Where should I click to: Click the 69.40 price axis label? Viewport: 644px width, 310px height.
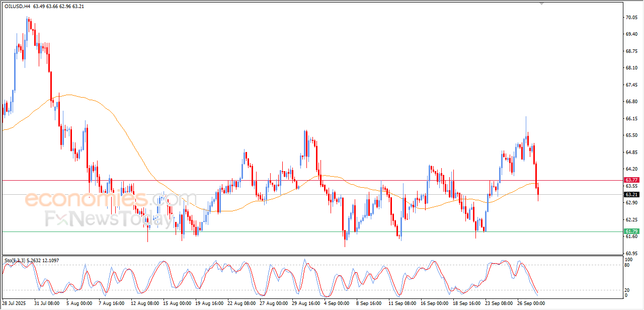[632, 34]
